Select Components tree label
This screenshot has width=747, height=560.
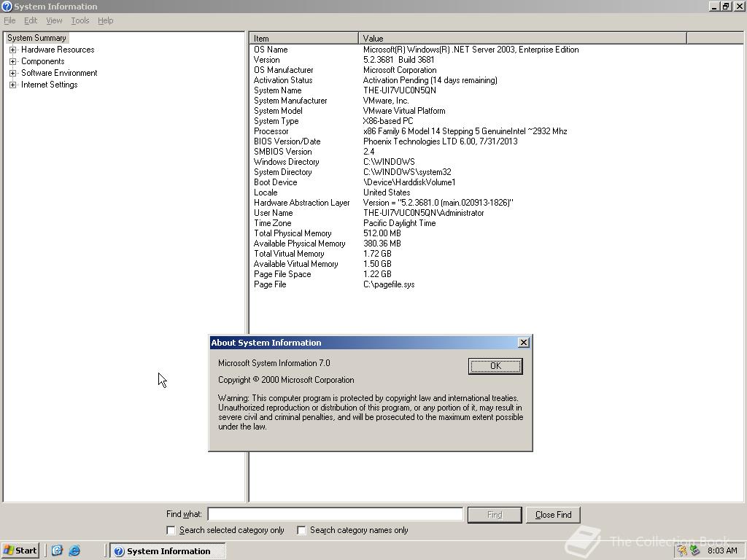click(x=43, y=61)
